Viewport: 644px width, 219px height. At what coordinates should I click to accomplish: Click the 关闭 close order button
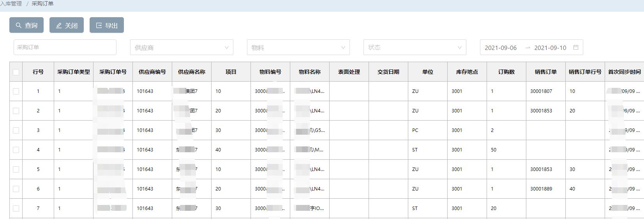67,25
